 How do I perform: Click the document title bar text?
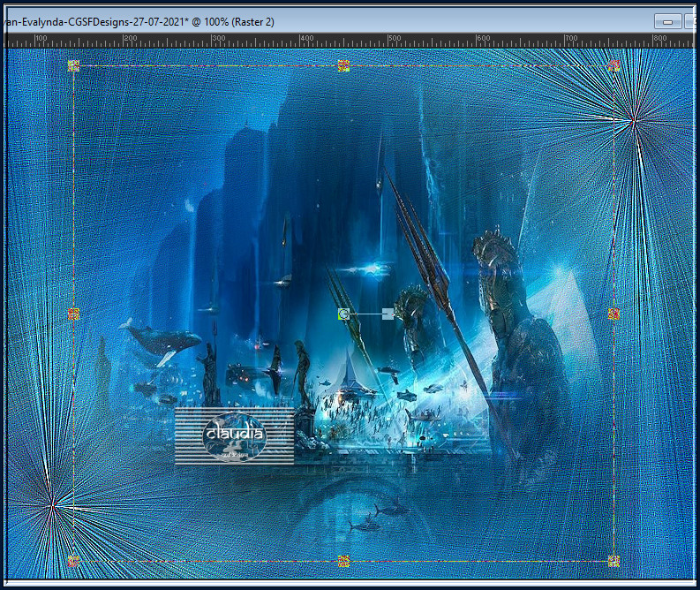point(139,22)
